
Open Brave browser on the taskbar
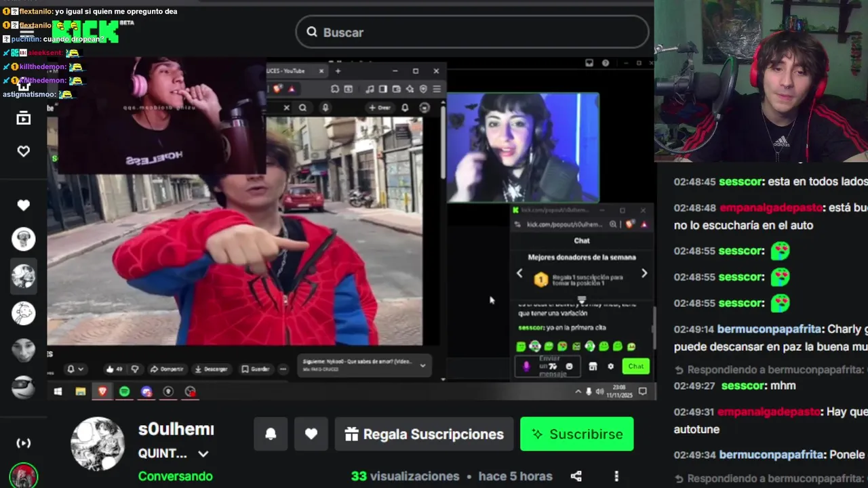pyautogui.click(x=102, y=391)
